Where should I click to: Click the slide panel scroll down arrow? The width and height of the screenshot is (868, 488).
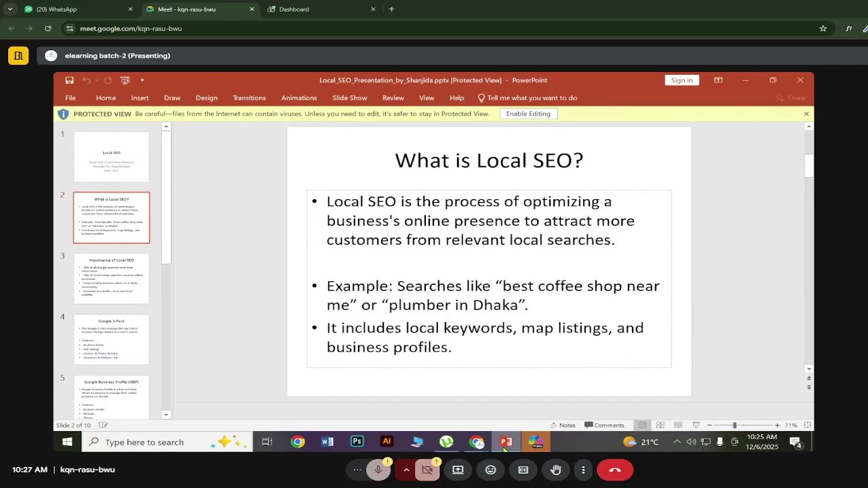click(x=167, y=414)
